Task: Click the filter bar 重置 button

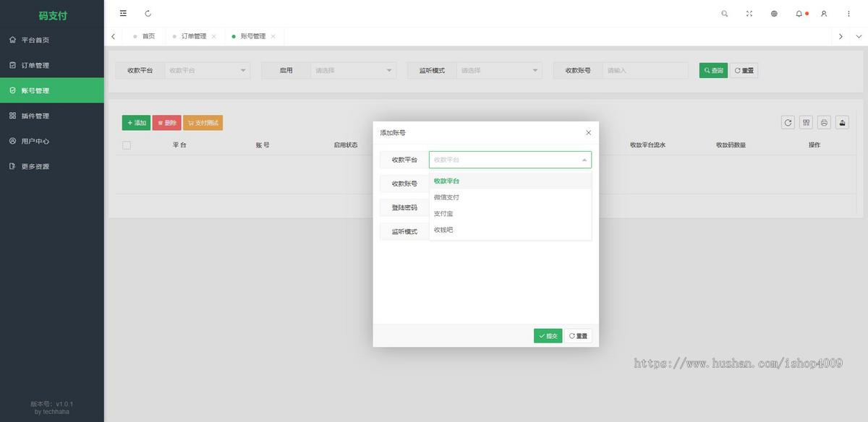Action: pyautogui.click(x=744, y=70)
